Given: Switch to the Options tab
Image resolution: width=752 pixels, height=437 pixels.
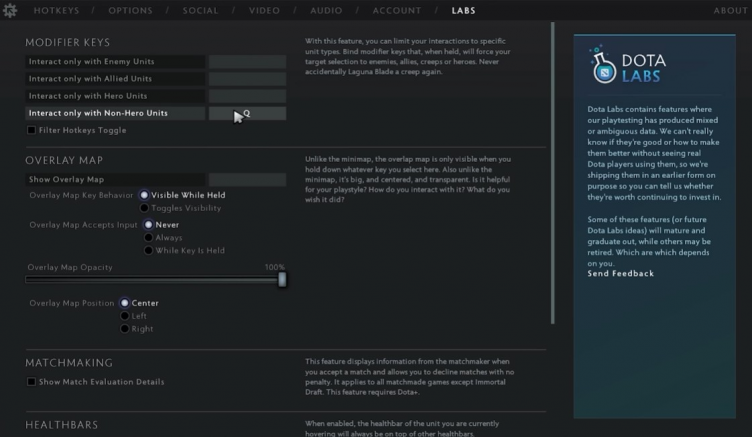Looking at the screenshot, I should 129,11.
